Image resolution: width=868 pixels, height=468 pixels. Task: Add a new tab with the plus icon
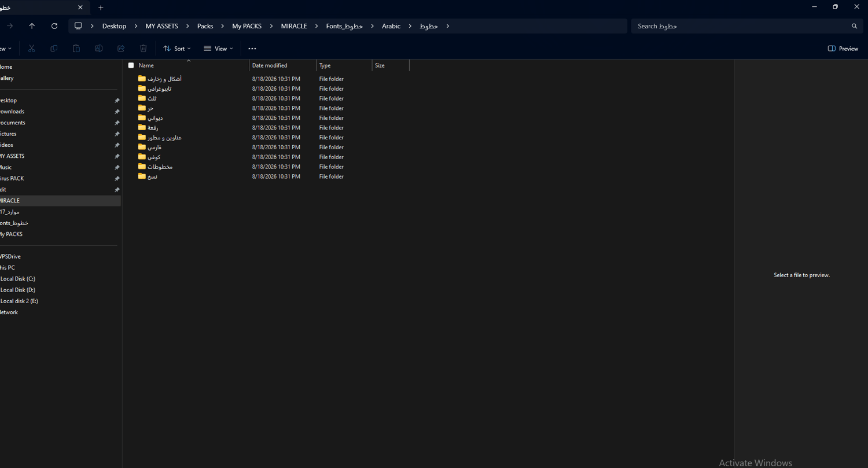101,8
